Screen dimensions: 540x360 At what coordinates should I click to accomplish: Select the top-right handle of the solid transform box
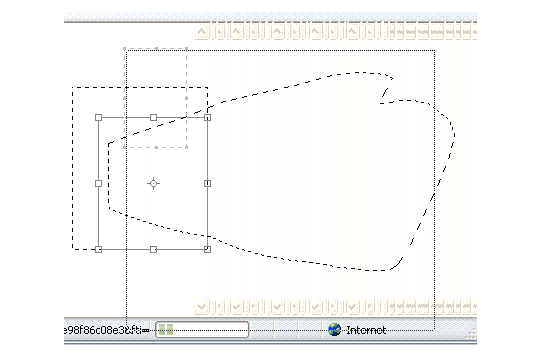[x=207, y=117]
